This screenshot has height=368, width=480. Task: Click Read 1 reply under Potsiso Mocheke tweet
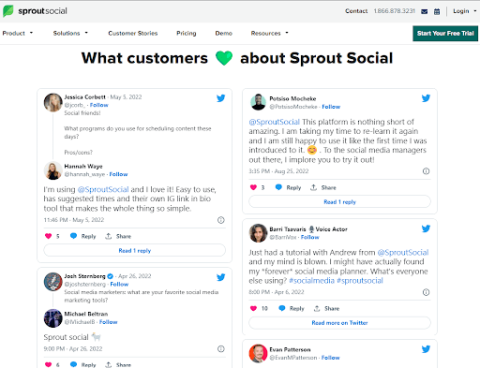[x=340, y=202]
